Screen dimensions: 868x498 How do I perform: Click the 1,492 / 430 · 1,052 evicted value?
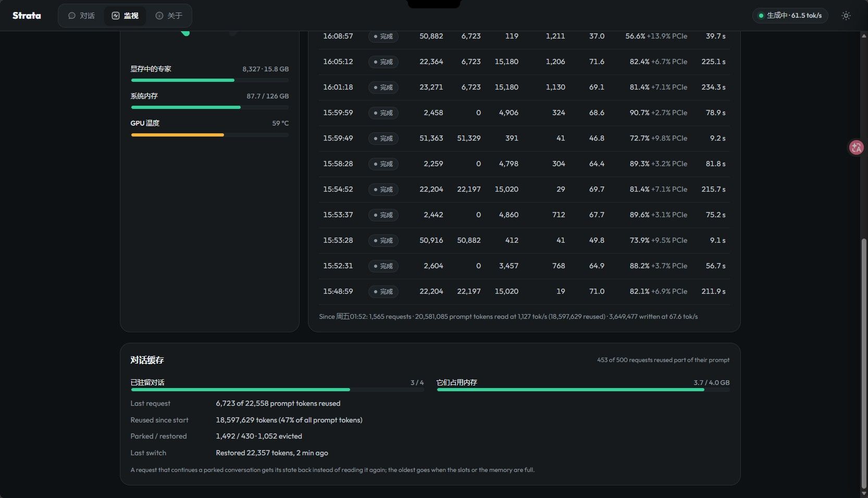(258, 436)
